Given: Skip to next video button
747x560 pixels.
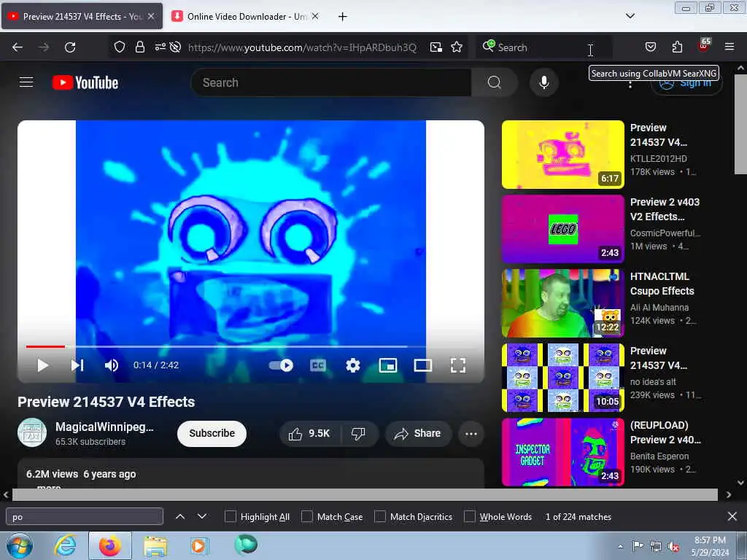Looking at the screenshot, I should 77,365.
